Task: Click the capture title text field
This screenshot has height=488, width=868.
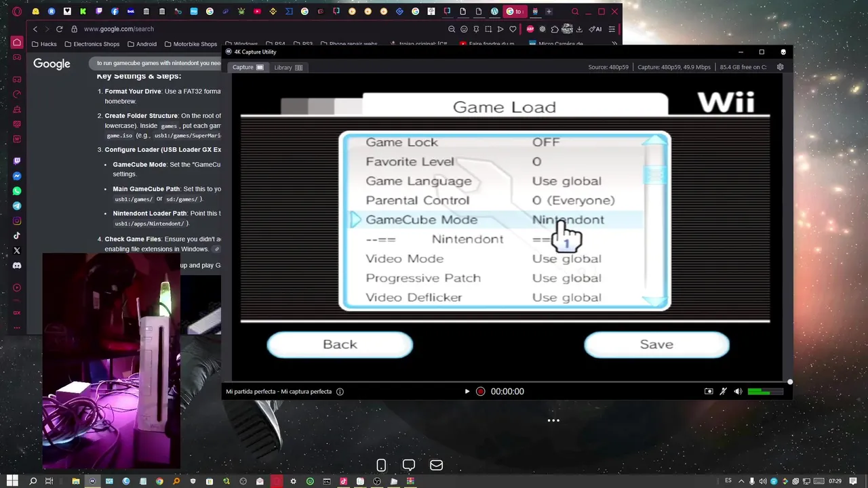Action: (279, 391)
